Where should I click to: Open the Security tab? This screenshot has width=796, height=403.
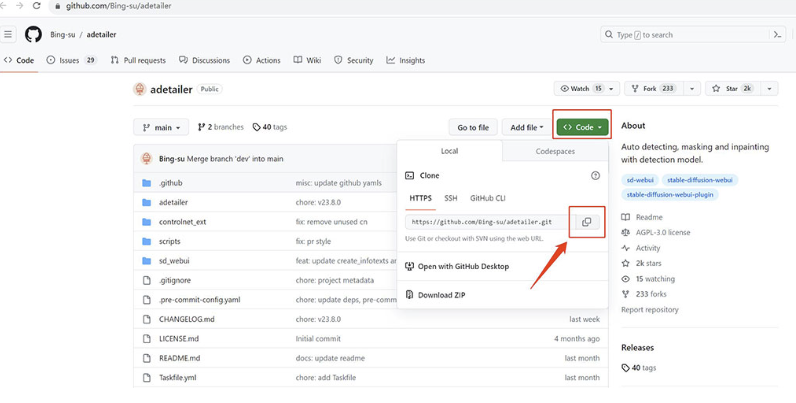[x=353, y=60]
